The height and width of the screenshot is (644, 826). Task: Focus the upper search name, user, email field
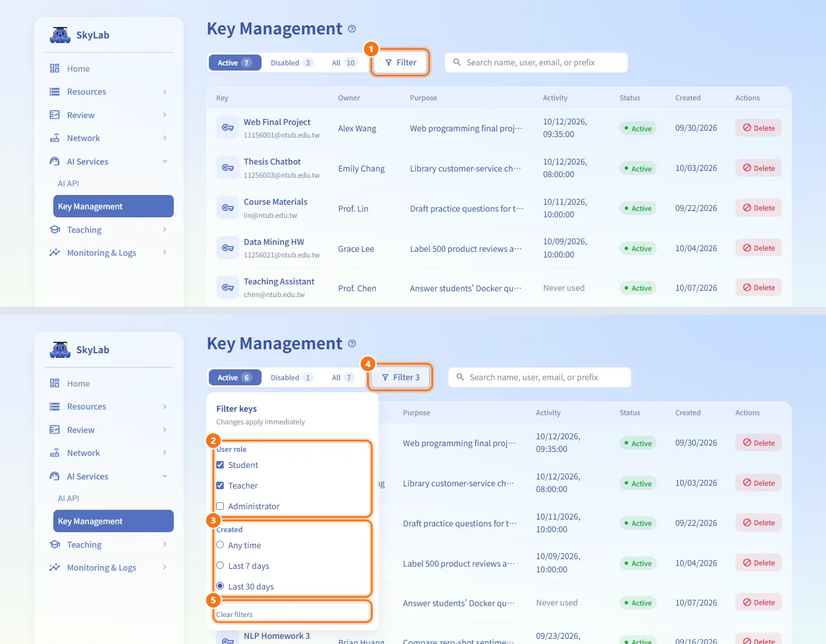(x=536, y=63)
